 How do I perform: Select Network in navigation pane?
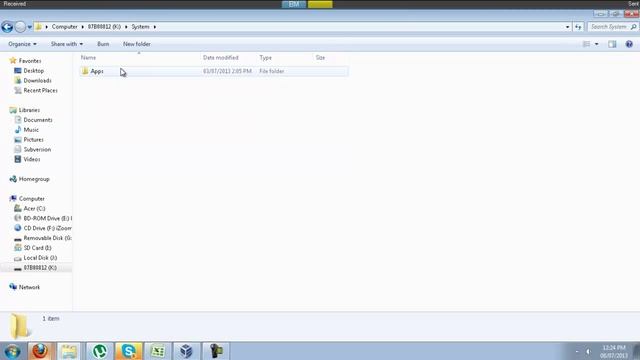(x=29, y=287)
